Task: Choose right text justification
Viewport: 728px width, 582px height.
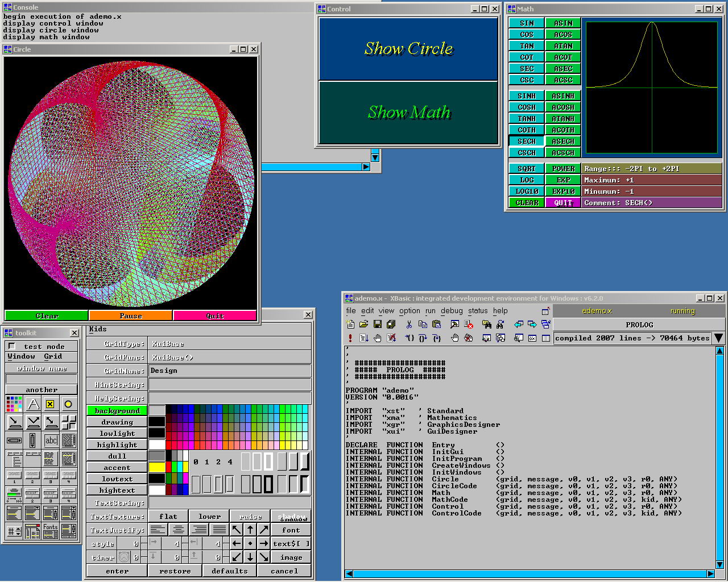Action: (x=199, y=530)
